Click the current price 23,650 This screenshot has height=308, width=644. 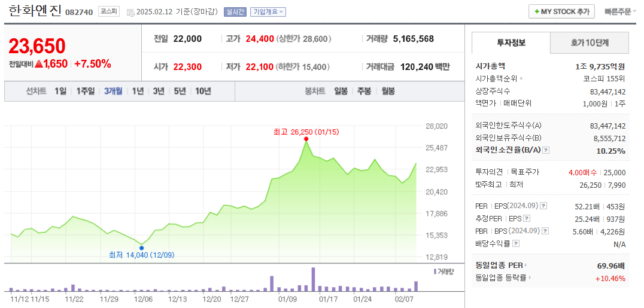coord(37,46)
